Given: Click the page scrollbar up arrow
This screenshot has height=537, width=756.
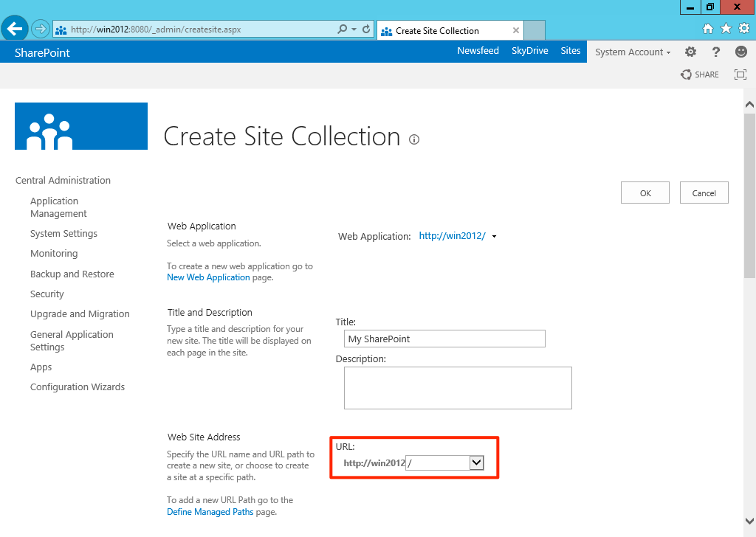Looking at the screenshot, I should coord(749,104).
